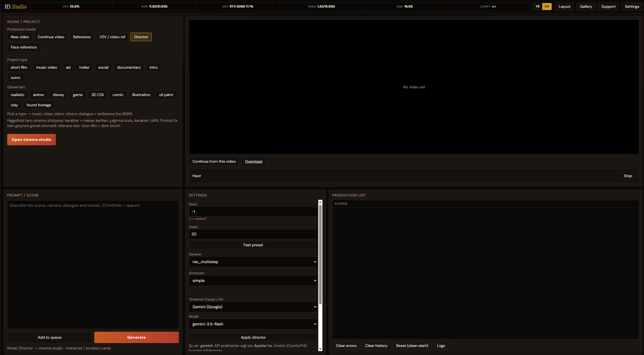Screen dimensions: 644x355
Task: Click the 'No video yet' preview area
Action: [x=414, y=87]
